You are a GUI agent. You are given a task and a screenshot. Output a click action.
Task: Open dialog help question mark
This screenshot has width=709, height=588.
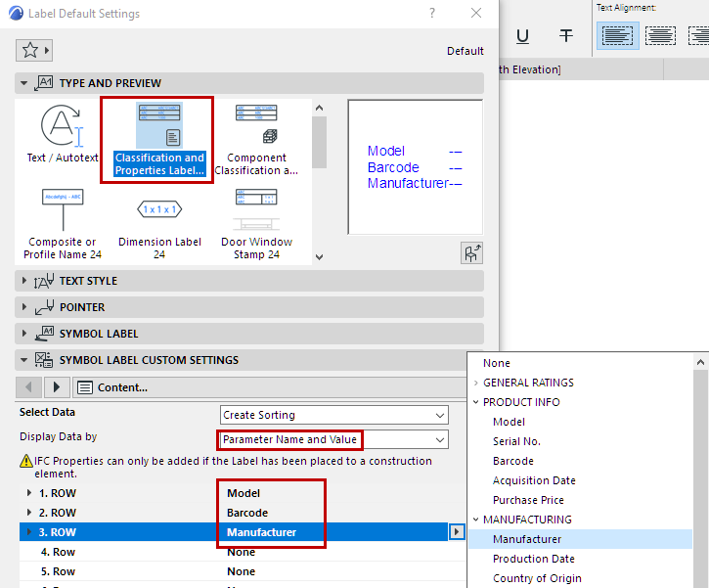coord(432,13)
